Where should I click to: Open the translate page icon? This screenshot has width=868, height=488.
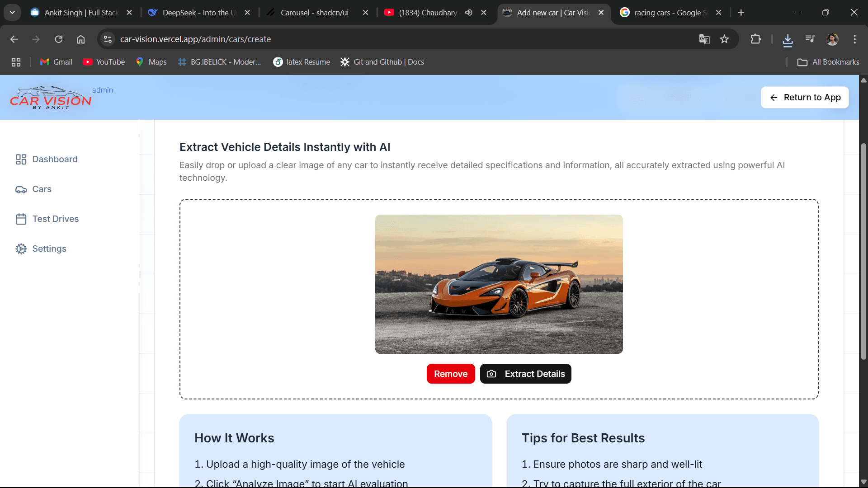pos(704,39)
